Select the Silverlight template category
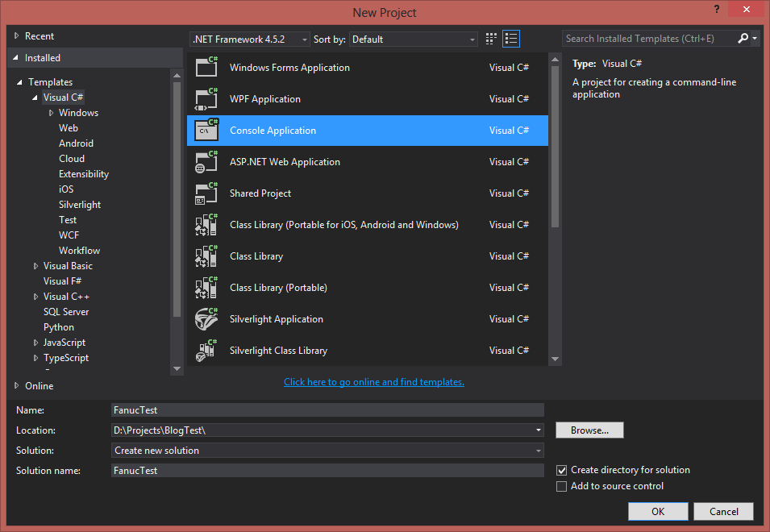The image size is (770, 532). point(80,205)
